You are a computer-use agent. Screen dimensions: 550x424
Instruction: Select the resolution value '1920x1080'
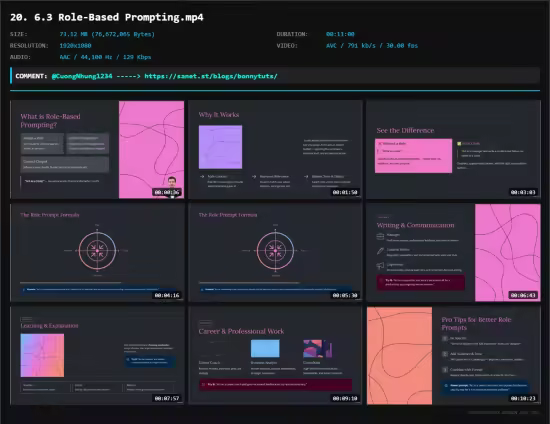(x=75, y=46)
